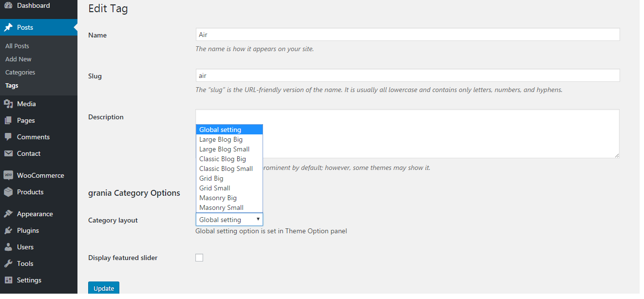Select Grid Small layout option

point(214,188)
